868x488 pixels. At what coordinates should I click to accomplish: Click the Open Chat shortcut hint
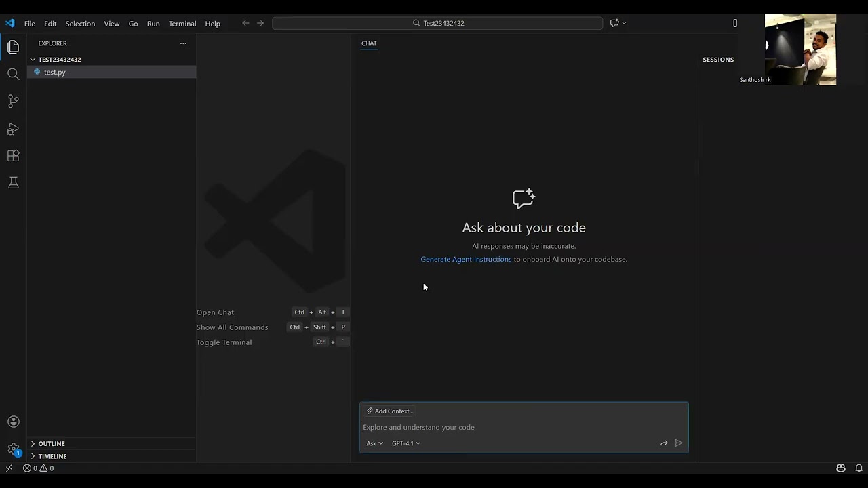(215, 312)
